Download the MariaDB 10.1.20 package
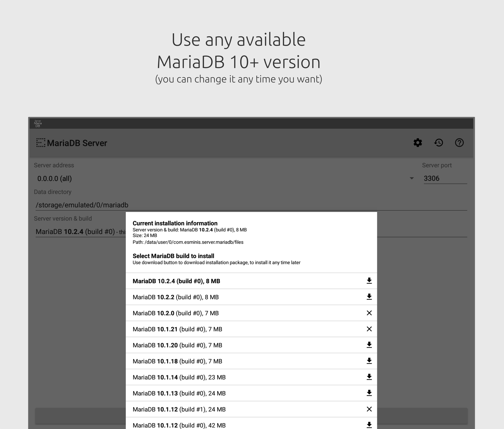The image size is (504, 429). (x=369, y=345)
